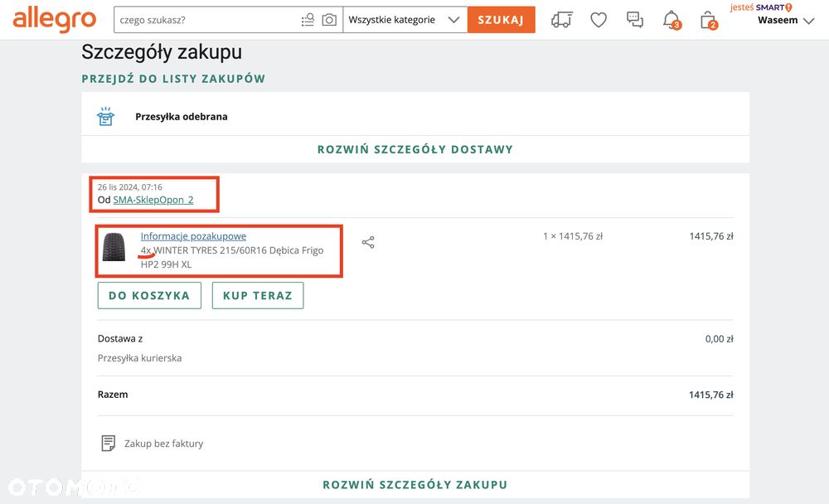Open Informacje pozakupowe link
The width and height of the screenshot is (829, 504).
click(193, 236)
